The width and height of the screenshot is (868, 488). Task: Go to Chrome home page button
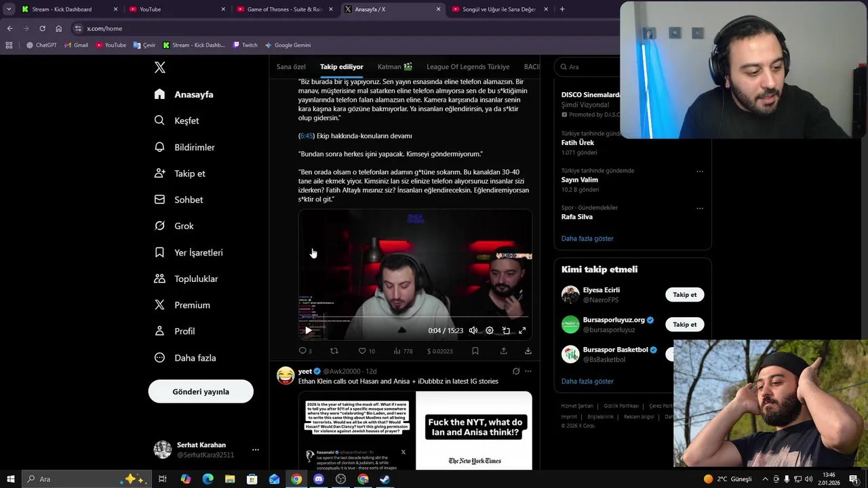pyautogui.click(x=58, y=28)
